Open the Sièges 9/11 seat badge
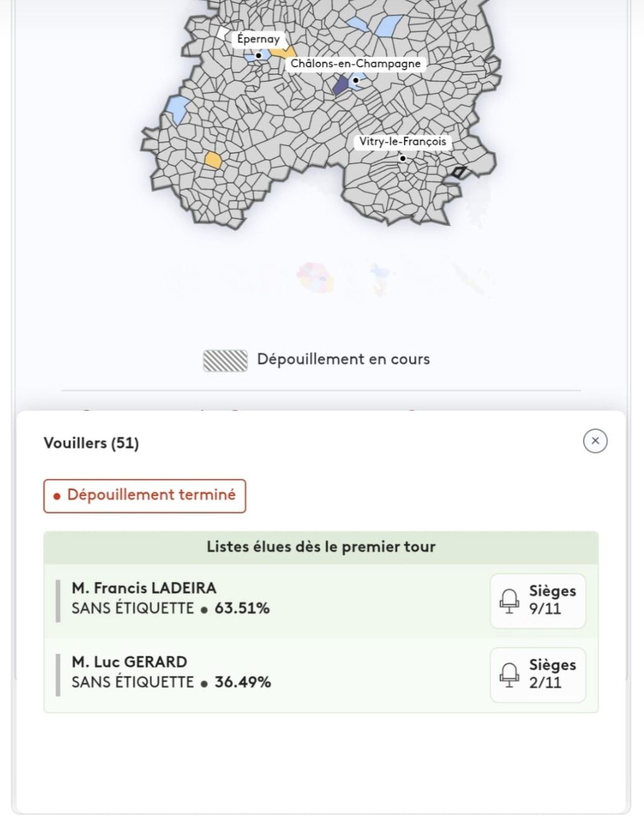Viewport: 644px width, 840px height. pyautogui.click(x=538, y=600)
